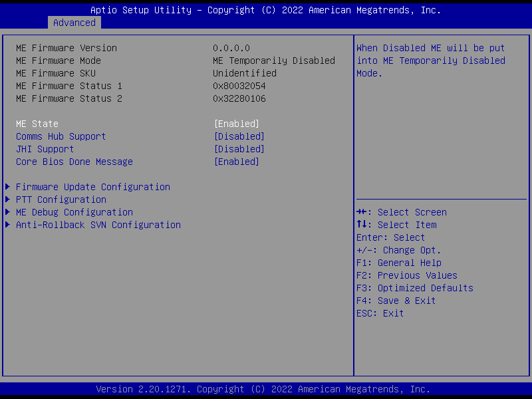532x399 pixels.
Task: Click arrow beside ME Debug Configuration
Action: [8, 212]
